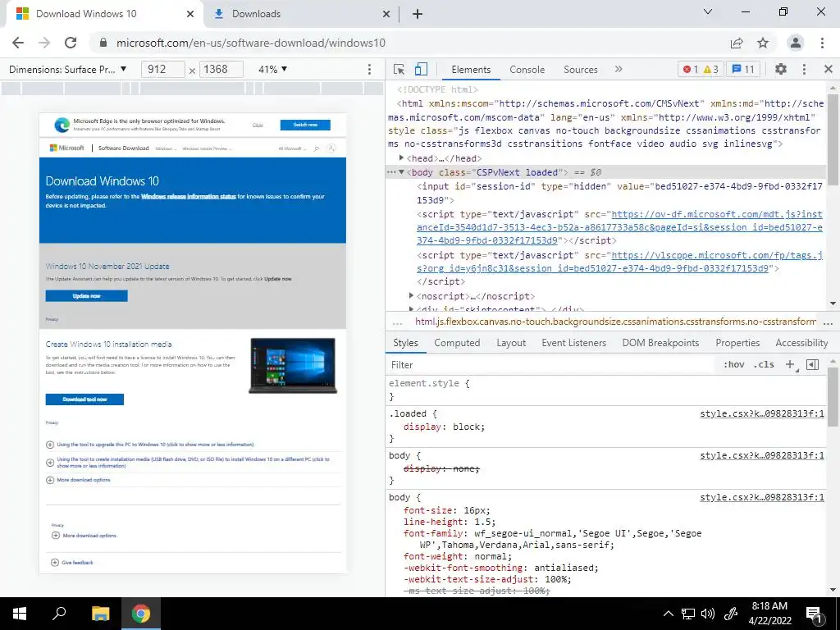Switch to the Console tab
Screen dimensions: 840x630
pos(527,70)
